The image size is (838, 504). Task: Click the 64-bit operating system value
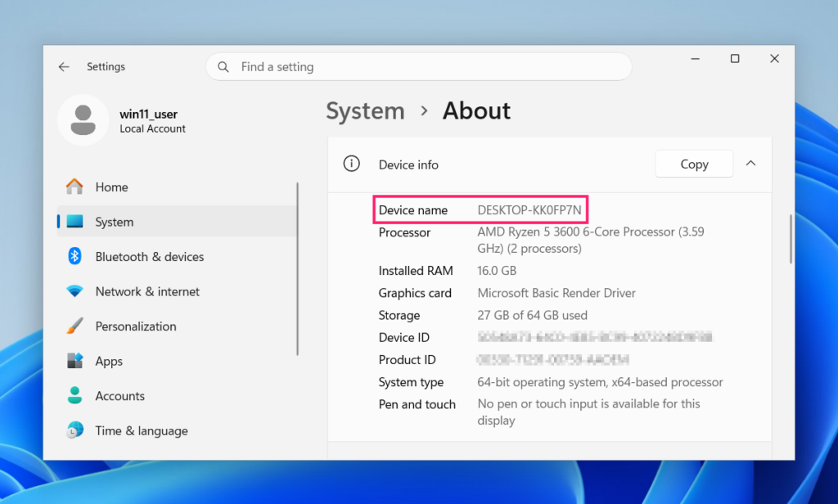click(600, 382)
